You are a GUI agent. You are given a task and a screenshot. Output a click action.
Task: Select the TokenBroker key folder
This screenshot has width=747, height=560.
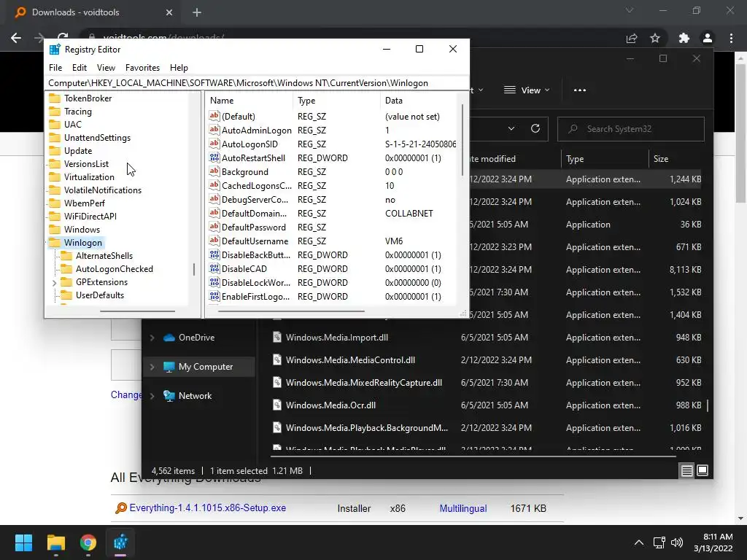[88, 98]
